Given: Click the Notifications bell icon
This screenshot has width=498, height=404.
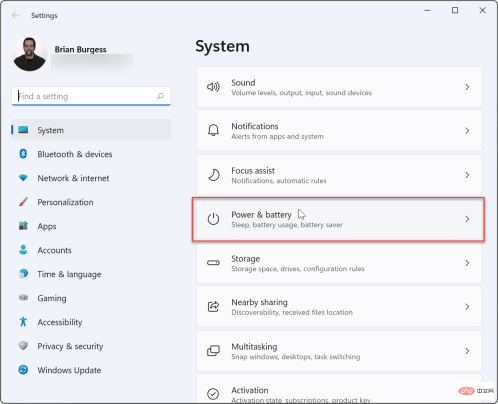Looking at the screenshot, I should 213,130.
